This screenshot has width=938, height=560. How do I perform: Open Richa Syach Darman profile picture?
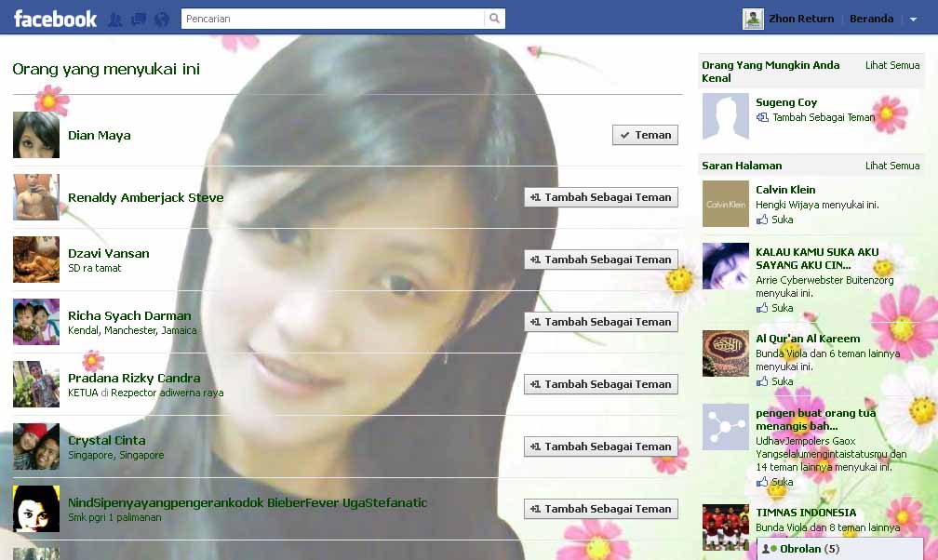pos(36,321)
